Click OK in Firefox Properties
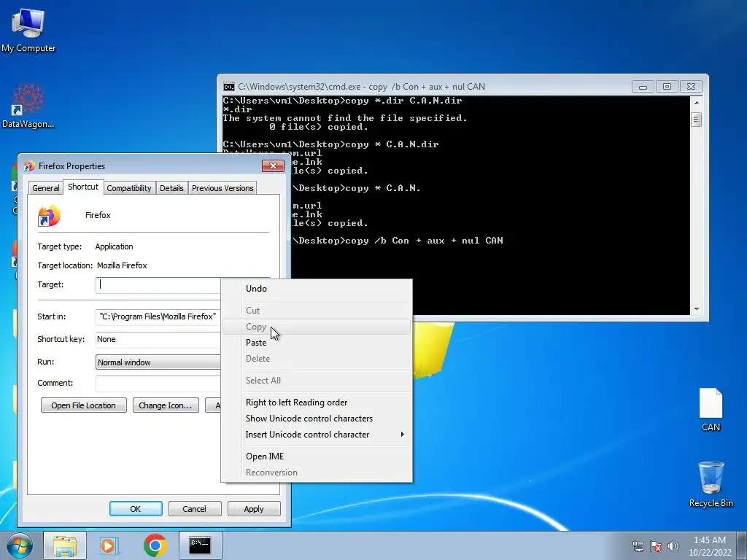The width and height of the screenshot is (747, 560). click(136, 508)
